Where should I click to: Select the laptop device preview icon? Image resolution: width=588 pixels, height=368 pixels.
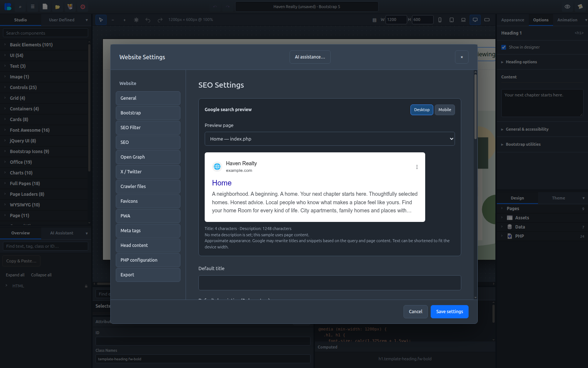[463, 20]
